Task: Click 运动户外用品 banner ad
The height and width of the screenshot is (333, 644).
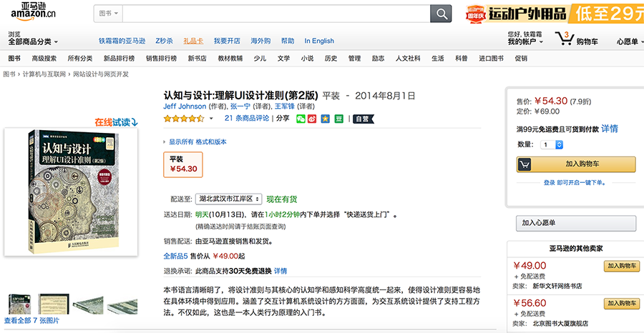Action: pos(554,14)
